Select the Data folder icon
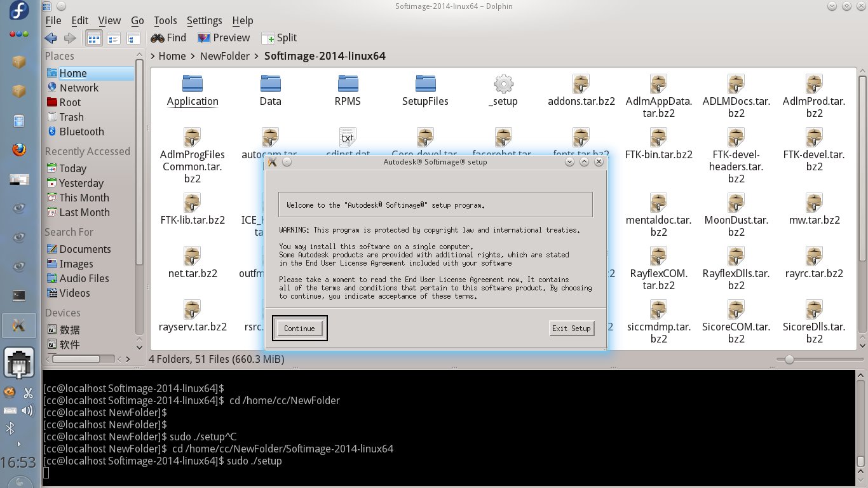The width and height of the screenshot is (868, 488). point(271,83)
